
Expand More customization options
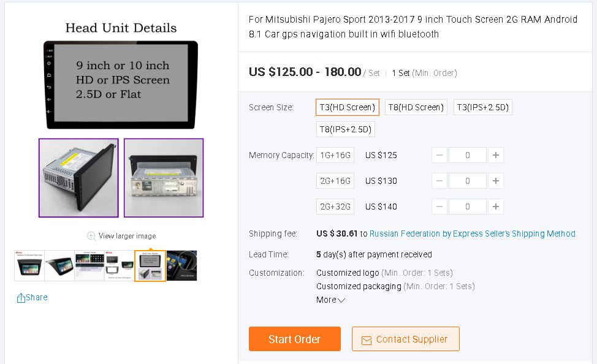click(331, 300)
